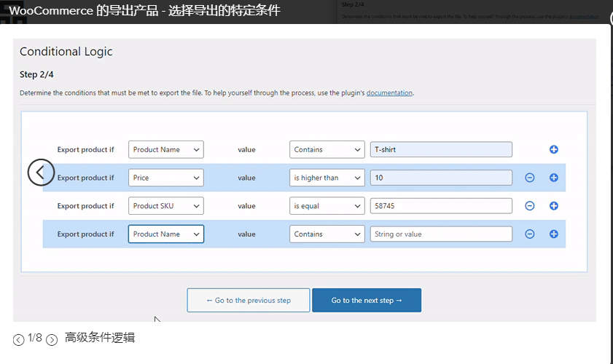Click the 'String or value' input field

(441, 234)
